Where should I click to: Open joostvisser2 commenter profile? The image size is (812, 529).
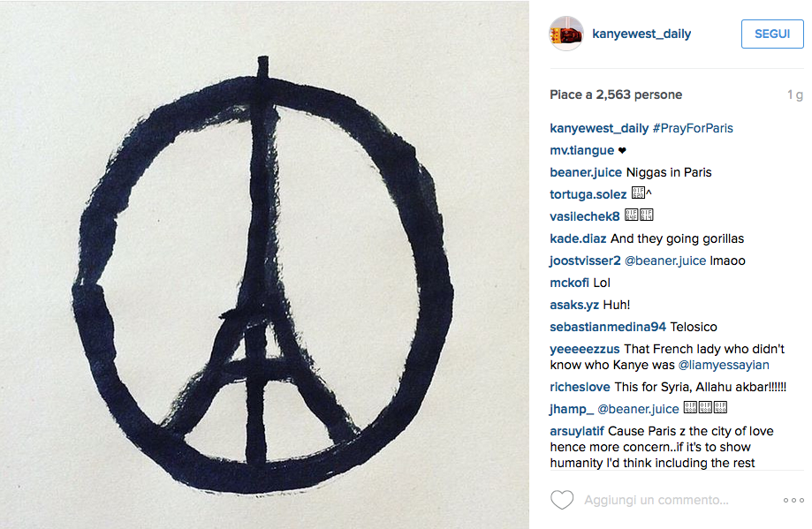pos(585,261)
